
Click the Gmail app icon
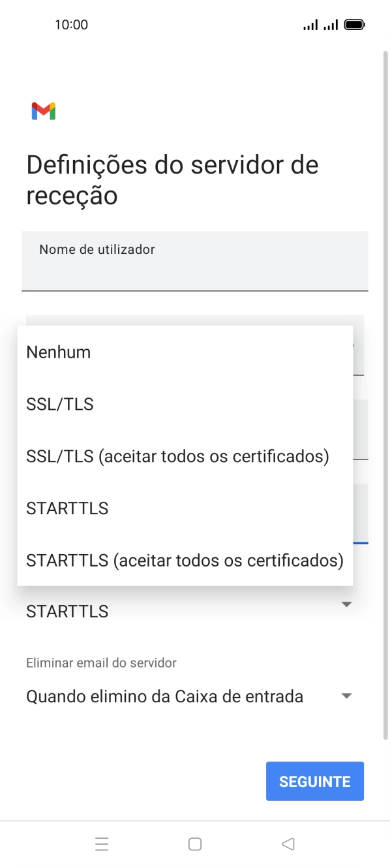click(x=42, y=110)
